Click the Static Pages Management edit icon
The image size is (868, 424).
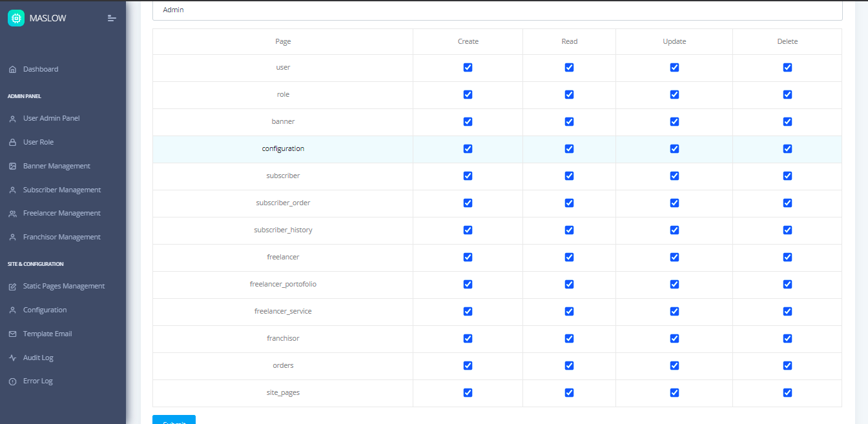12,287
